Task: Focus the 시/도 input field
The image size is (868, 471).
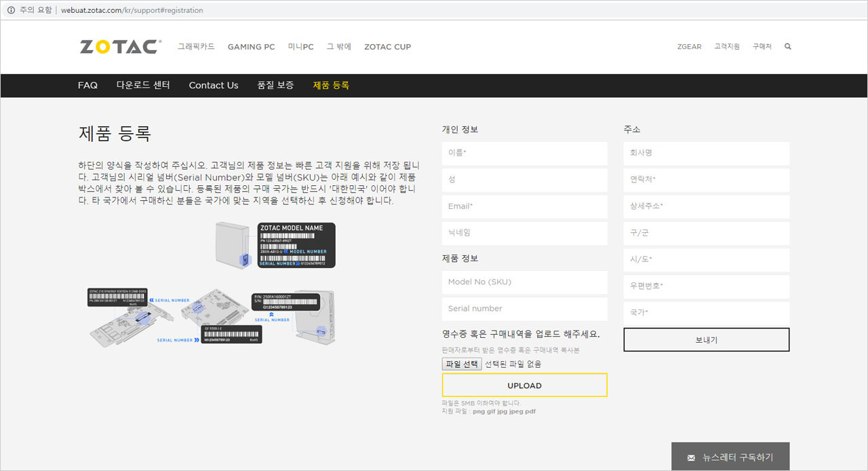Action: pyautogui.click(x=707, y=260)
